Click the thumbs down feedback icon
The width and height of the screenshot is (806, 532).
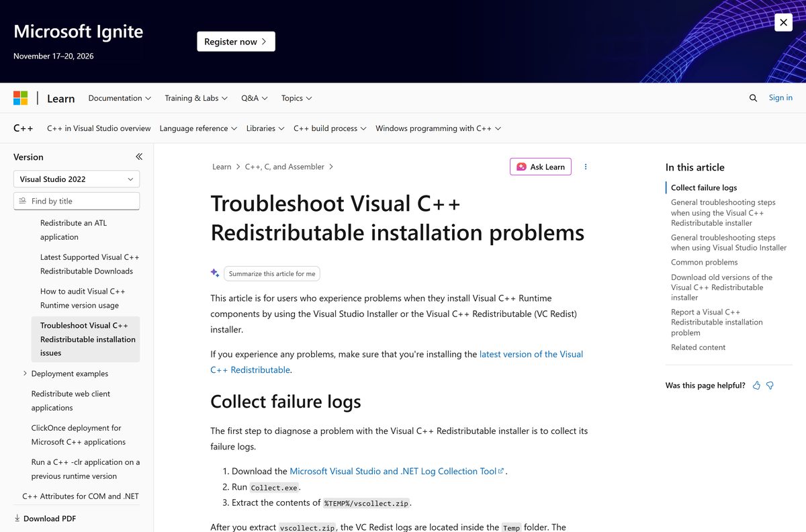770,386
